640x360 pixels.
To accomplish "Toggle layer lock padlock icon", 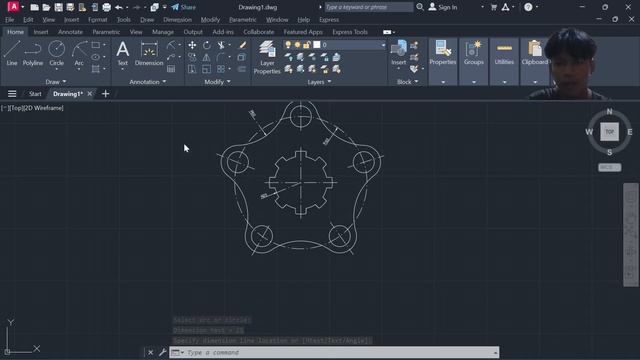I will pyautogui.click(x=307, y=44).
